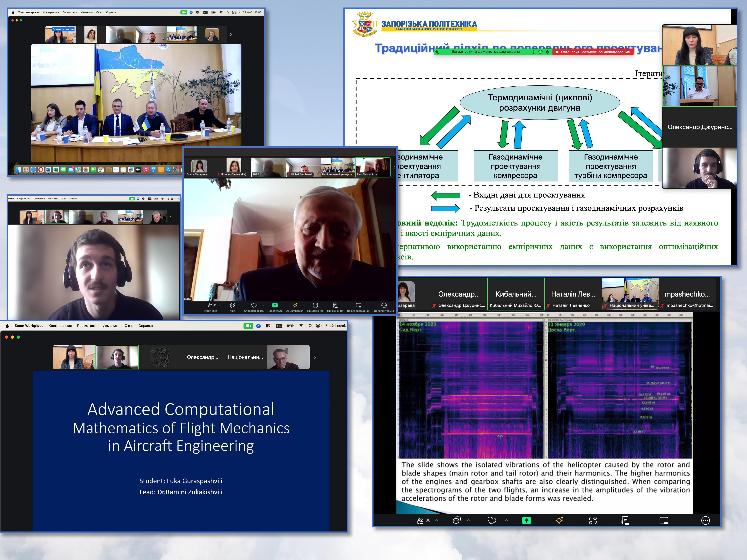Click the Отреагировать heart icon
This screenshot has height=560, width=747.
(254, 305)
